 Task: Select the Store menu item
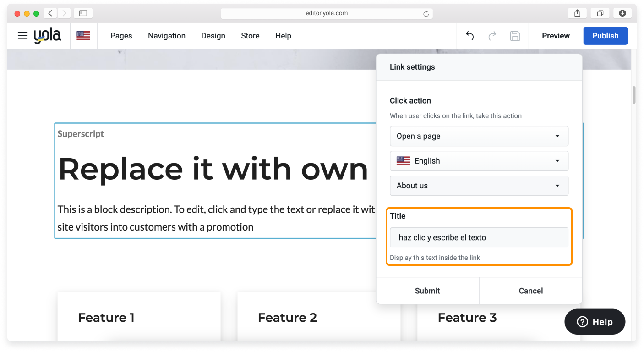250,36
